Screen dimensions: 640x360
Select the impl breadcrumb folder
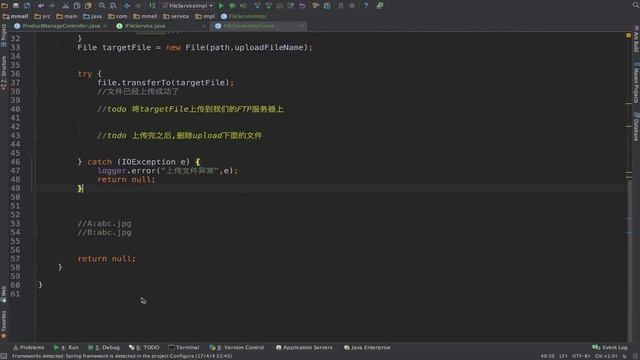(x=205, y=16)
